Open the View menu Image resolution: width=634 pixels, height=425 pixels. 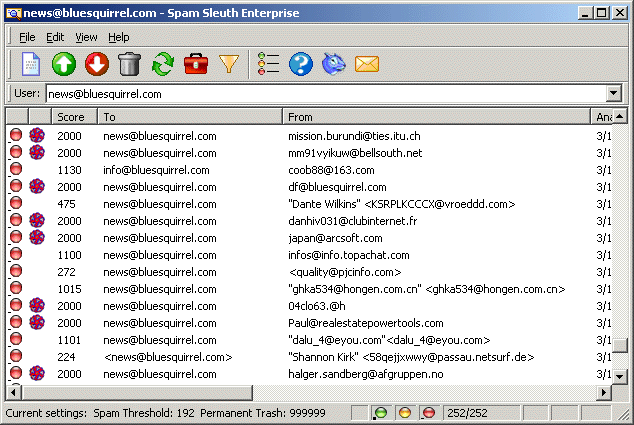point(86,37)
